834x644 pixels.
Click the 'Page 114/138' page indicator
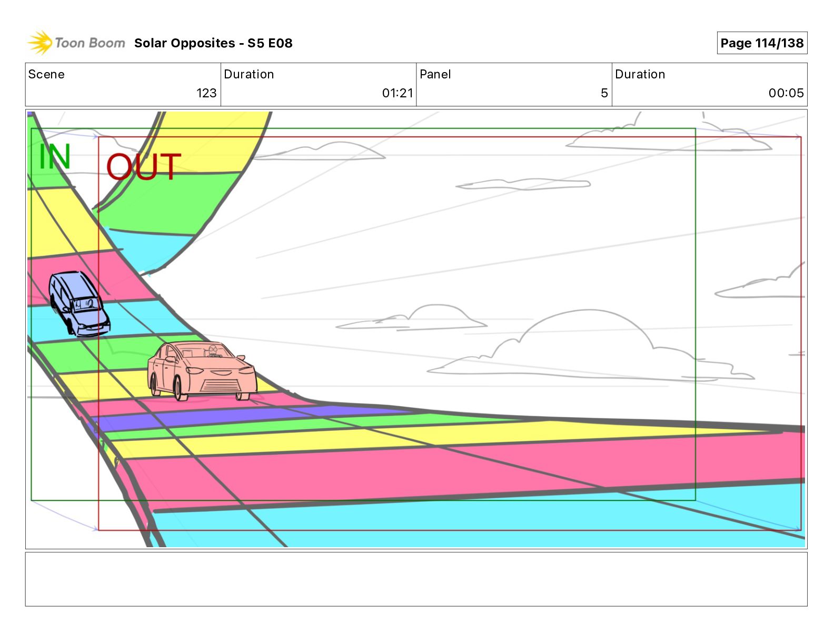762,43
